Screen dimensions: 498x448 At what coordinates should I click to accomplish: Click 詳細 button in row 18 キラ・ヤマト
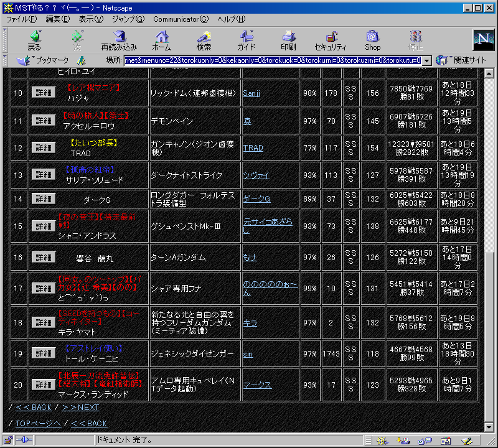44,322
